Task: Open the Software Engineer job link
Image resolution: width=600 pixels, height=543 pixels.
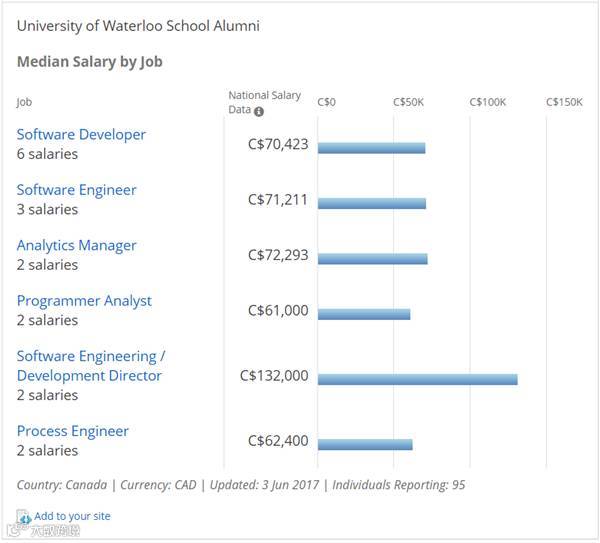Action: coord(76,190)
